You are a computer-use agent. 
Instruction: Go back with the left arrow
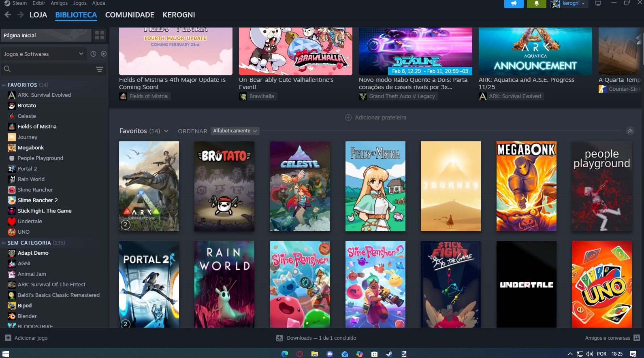pos(8,15)
